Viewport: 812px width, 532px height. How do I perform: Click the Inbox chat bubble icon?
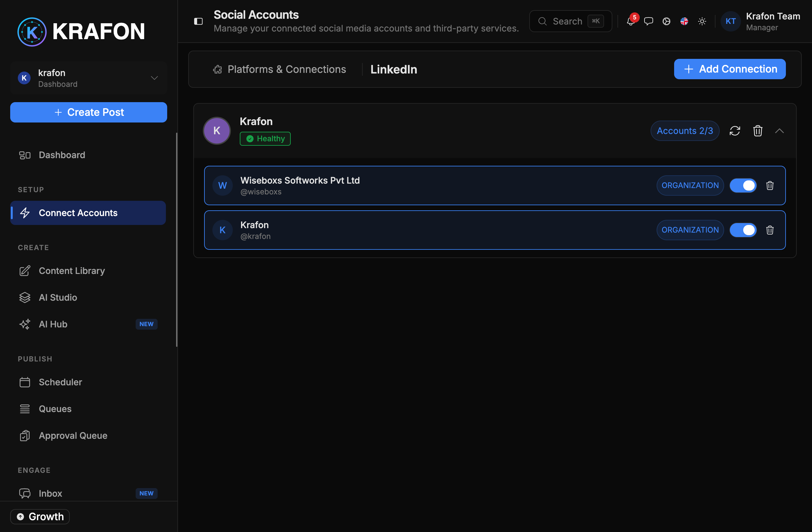point(25,493)
